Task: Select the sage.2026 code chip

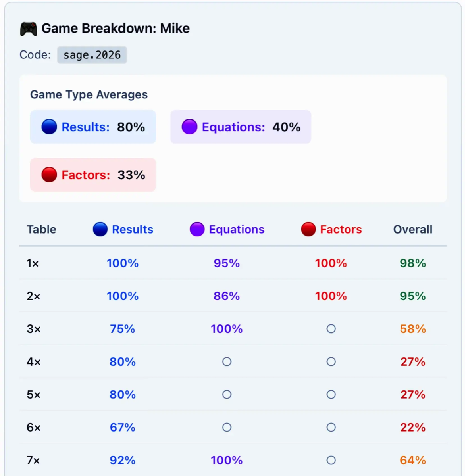Action: [92, 55]
